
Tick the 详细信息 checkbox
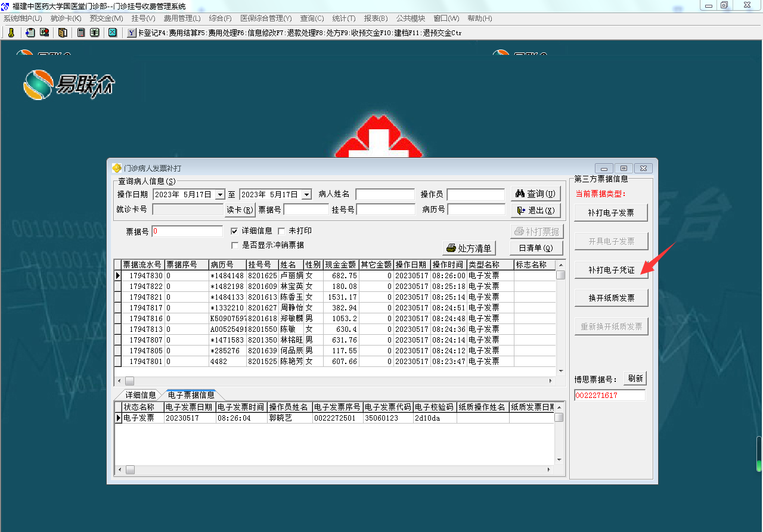point(234,231)
